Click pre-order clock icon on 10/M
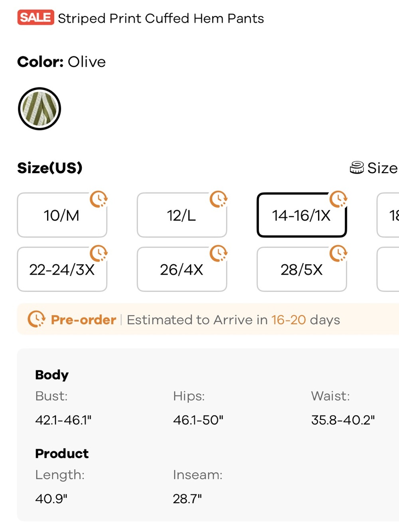 99,199
